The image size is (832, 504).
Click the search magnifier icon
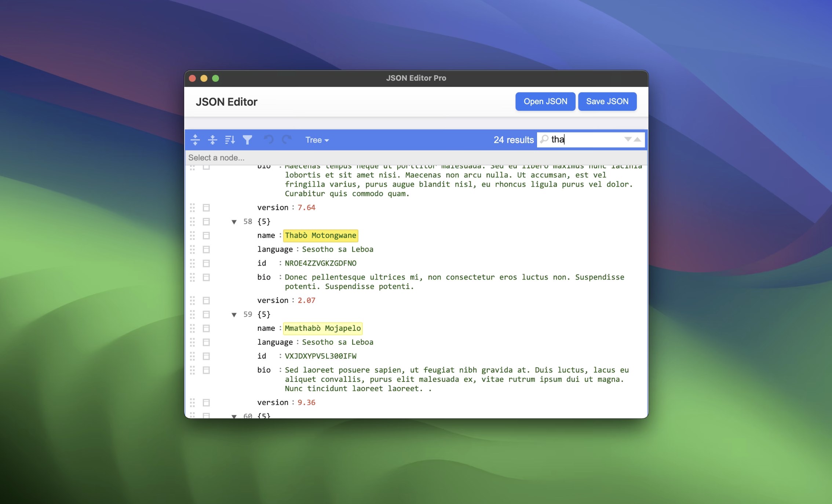click(x=544, y=139)
